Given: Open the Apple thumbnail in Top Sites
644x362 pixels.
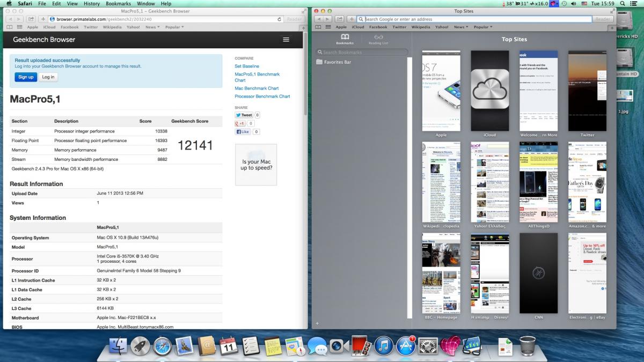Looking at the screenshot, I should (441, 91).
